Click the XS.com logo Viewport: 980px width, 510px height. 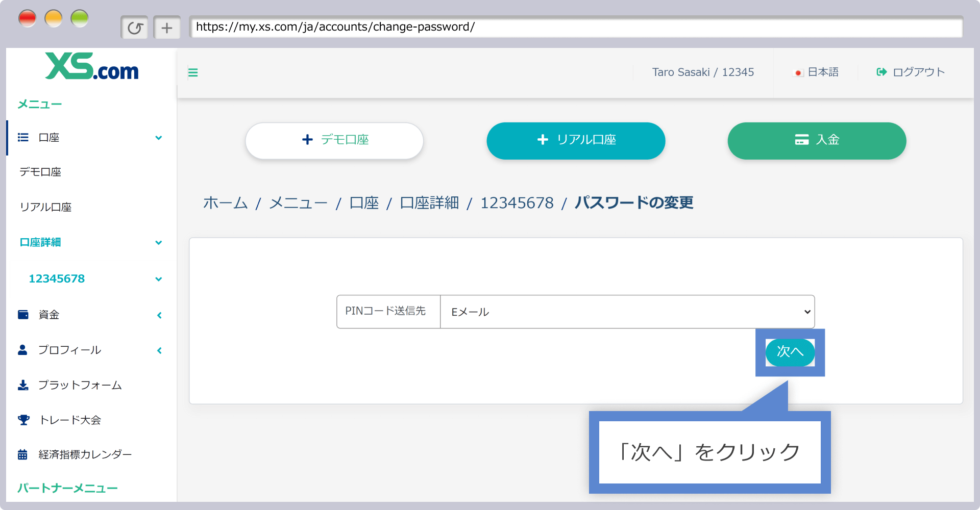(x=92, y=67)
